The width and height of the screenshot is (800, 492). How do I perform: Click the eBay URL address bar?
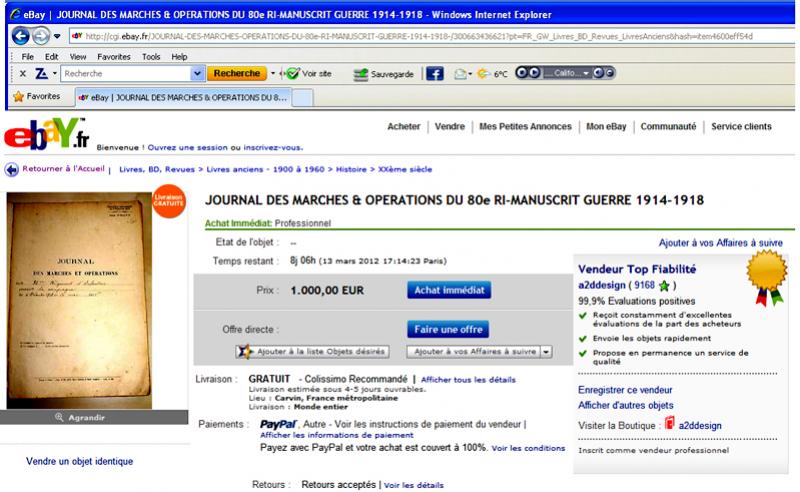(x=432, y=36)
